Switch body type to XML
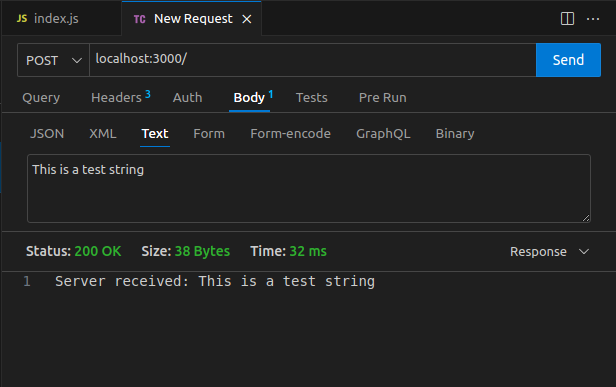Image resolution: width=616 pixels, height=387 pixels. click(103, 134)
